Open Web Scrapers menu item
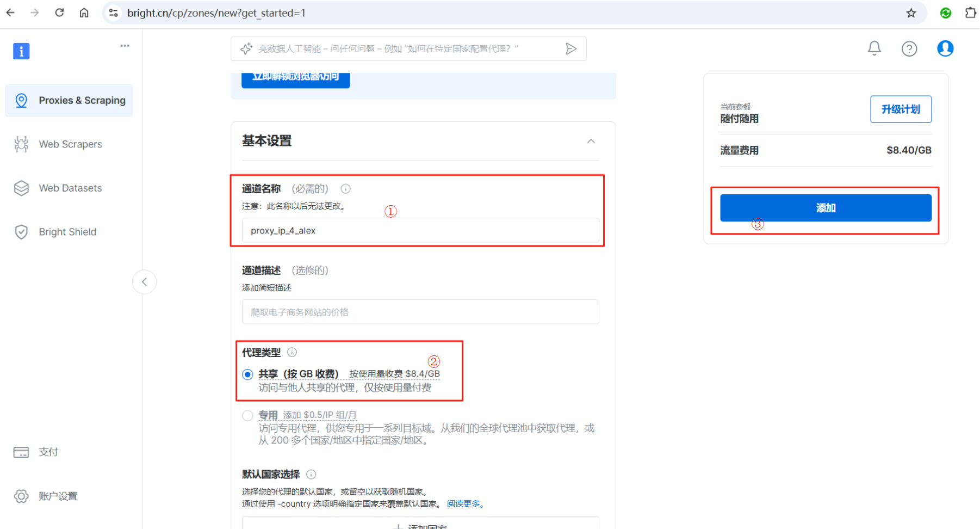This screenshot has height=529, width=980. pos(69,144)
